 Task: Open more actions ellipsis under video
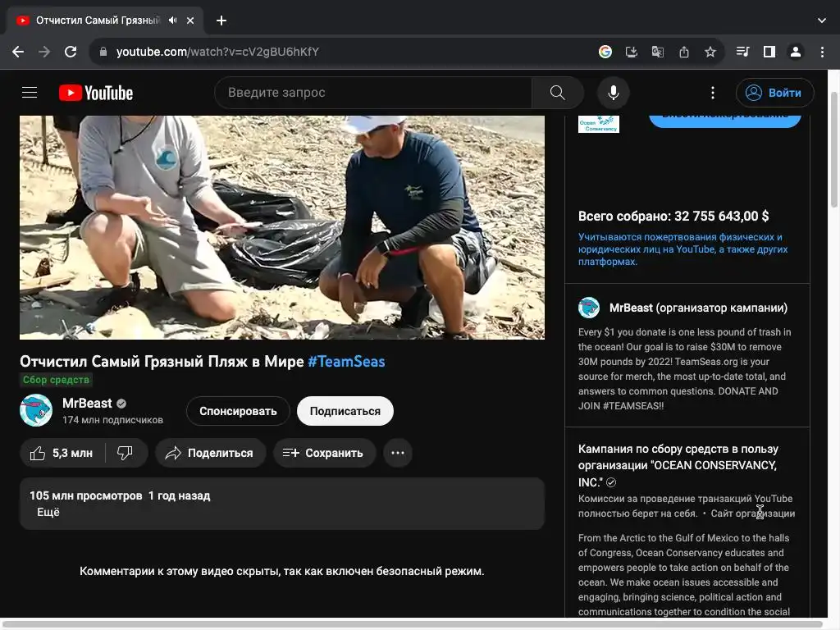click(x=398, y=453)
